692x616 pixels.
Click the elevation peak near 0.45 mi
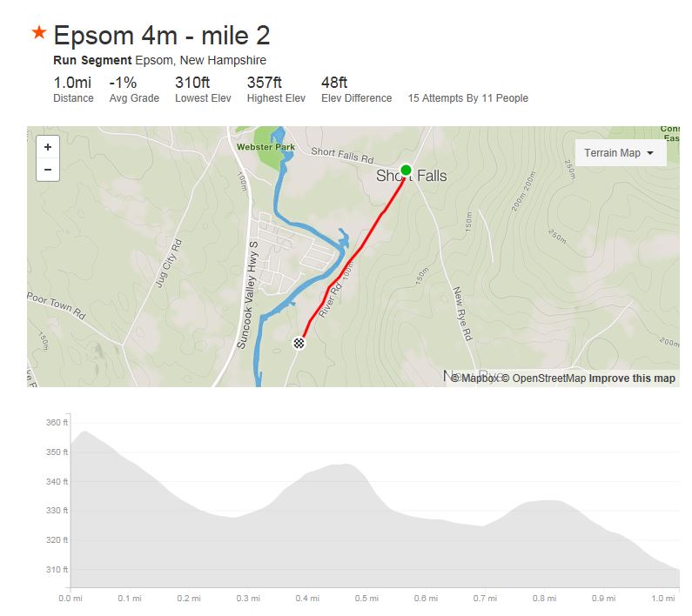[x=346, y=466]
